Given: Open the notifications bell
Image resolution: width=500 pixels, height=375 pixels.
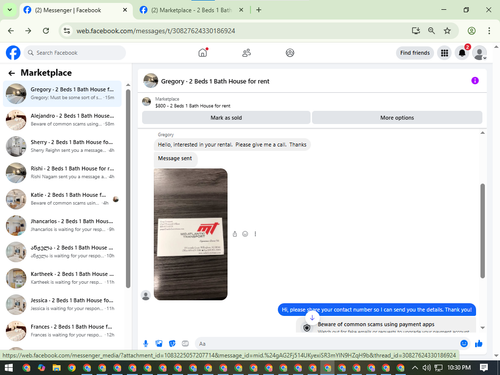Looking at the screenshot, I should tap(462, 53).
